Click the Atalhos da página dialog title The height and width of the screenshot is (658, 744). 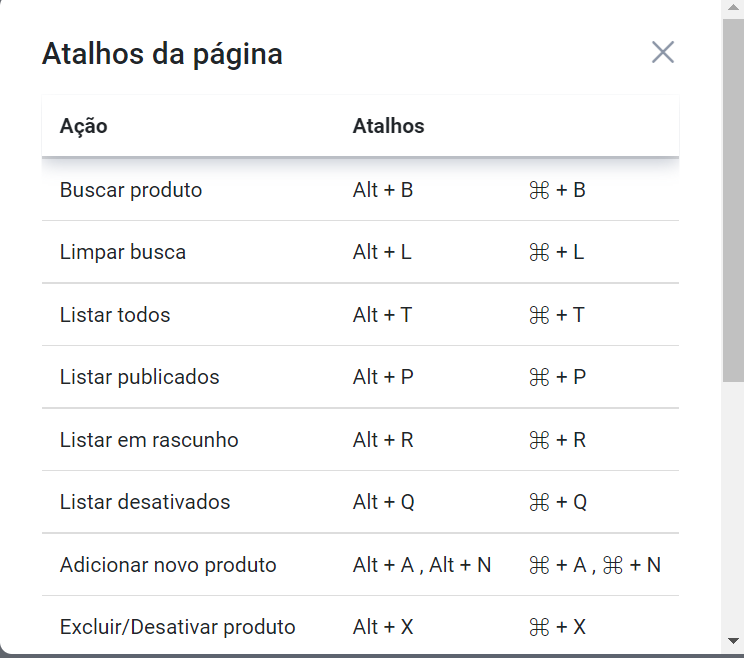click(x=162, y=54)
